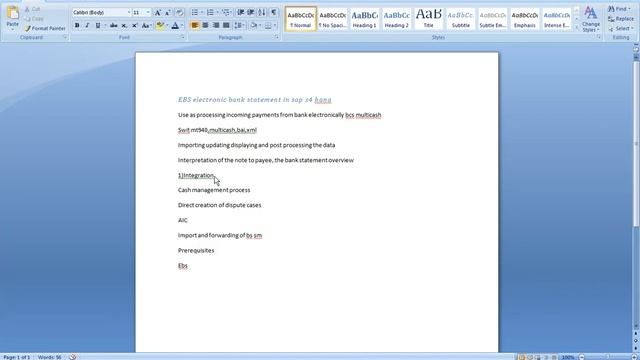Viewport: 640px width, 360px height.
Task: Open the font size dropdown
Action: [x=148, y=13]
